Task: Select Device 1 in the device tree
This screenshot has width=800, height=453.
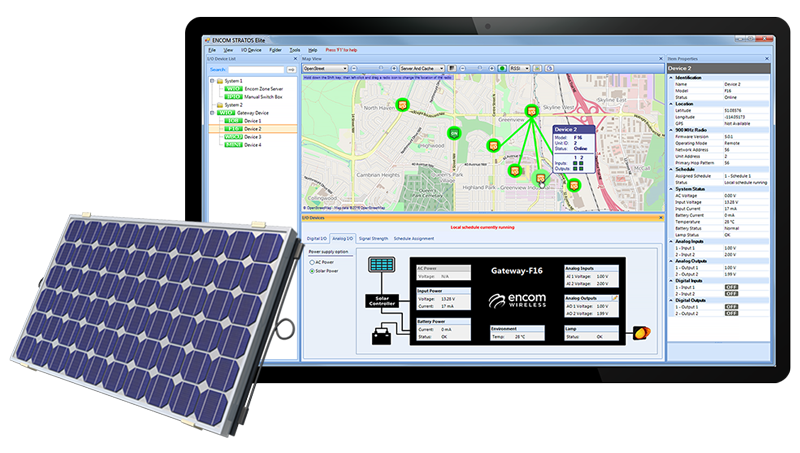Action: 253,121
